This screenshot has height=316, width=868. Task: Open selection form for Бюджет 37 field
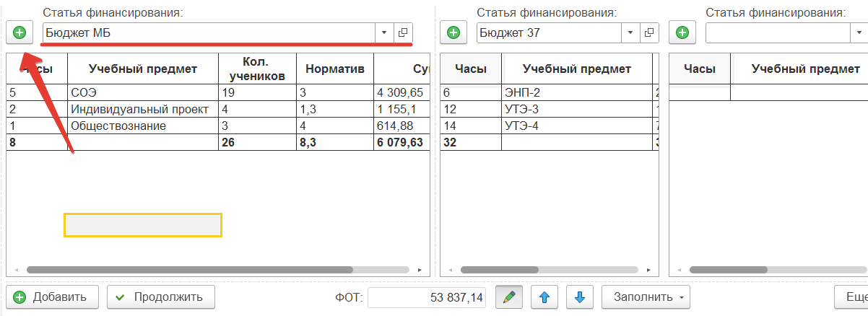(648, 32)
